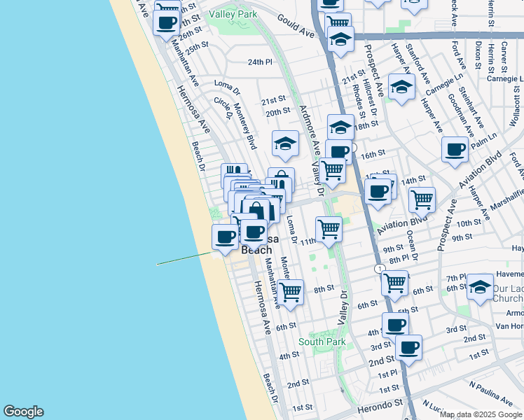Click the Monterey Blvd label

(x=245, y=126)
